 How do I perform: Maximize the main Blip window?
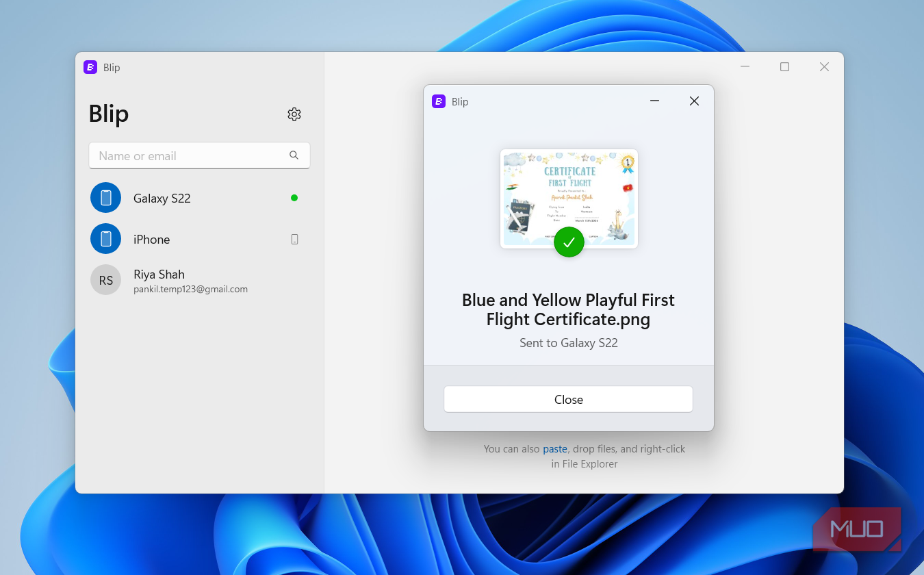click(x=785, y=66)
